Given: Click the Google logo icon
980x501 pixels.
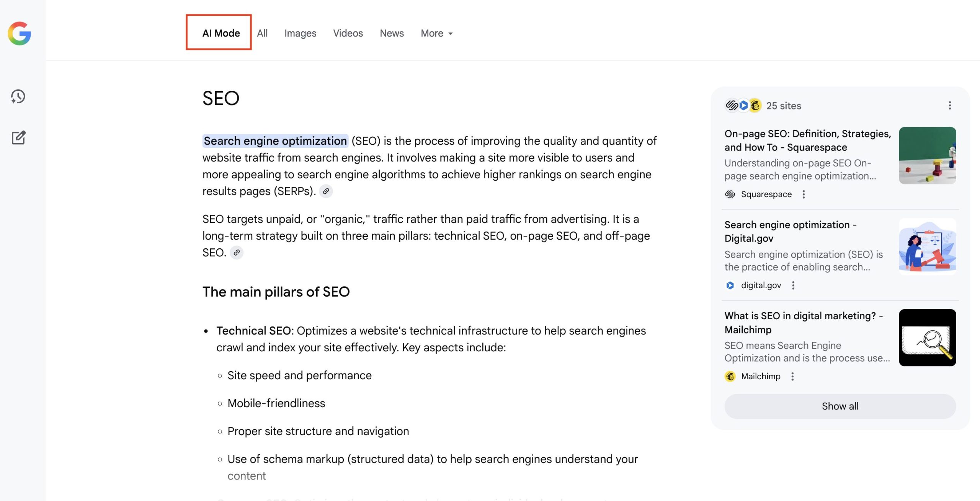Looking at the screenshot, I should (x=19, y=33).
